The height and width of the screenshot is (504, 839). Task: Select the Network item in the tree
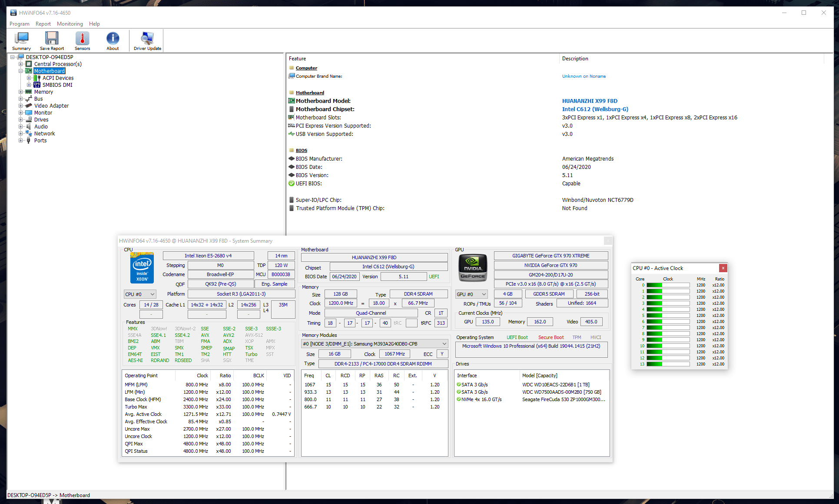point(44,133)
